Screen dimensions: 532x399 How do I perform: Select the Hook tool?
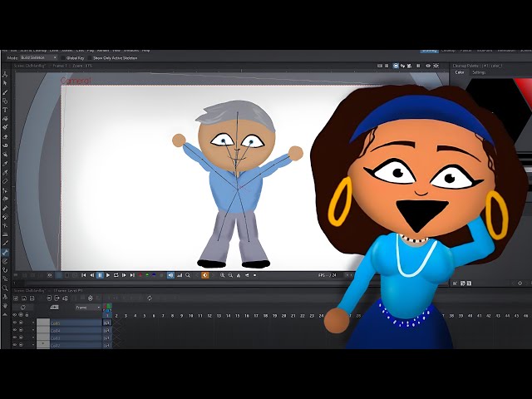(5, 270)
